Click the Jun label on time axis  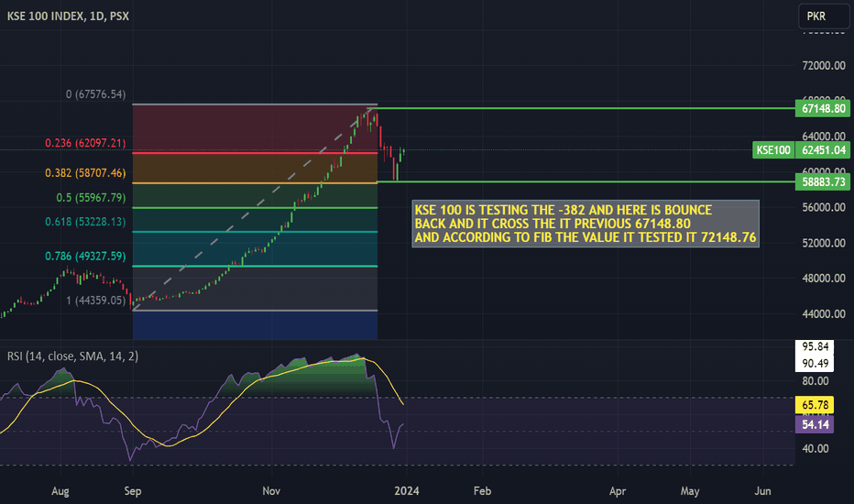click(x=762, y=491)
